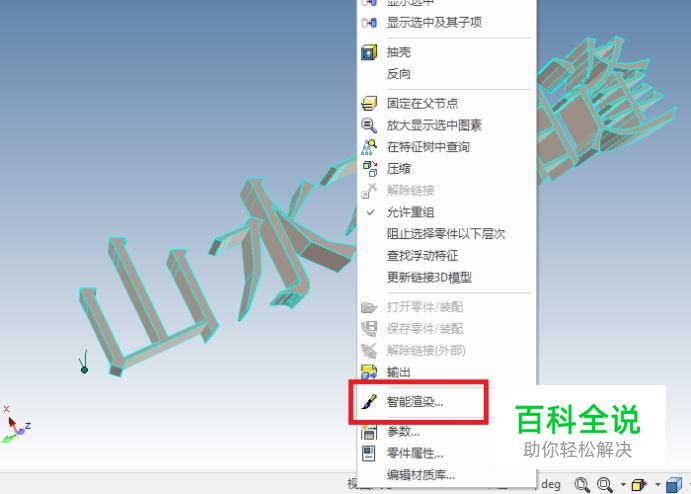The width and height of the screenshot is (691, 494).
Task: Open the status bar zoom dropdown arrow
Action: click(623, 485)
